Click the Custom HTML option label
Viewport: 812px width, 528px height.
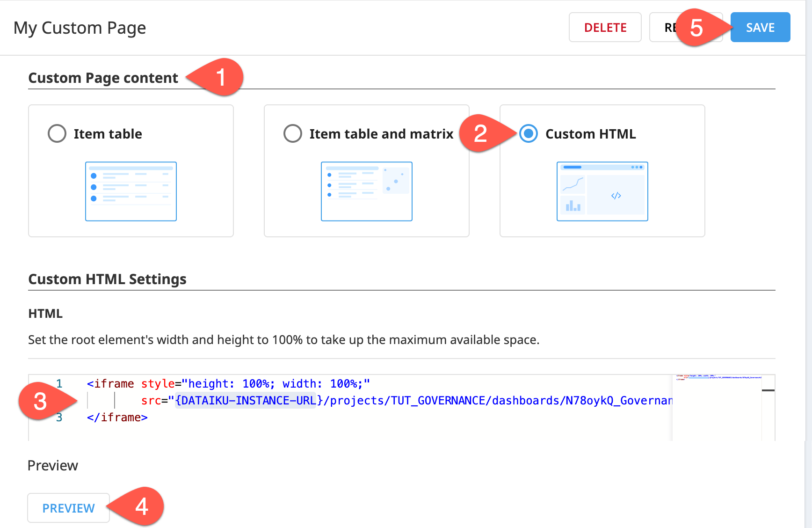coord(591,134)
